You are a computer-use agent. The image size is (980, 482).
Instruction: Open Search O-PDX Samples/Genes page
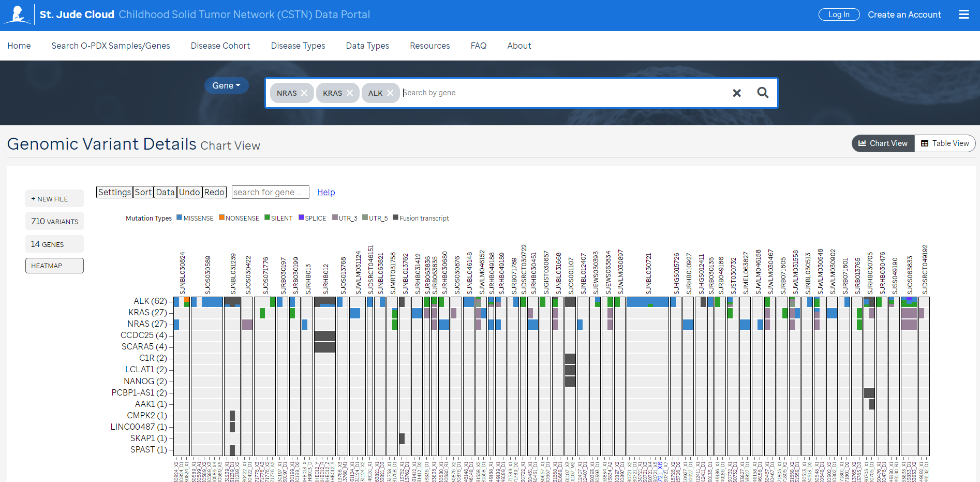[x=111, y=46]
